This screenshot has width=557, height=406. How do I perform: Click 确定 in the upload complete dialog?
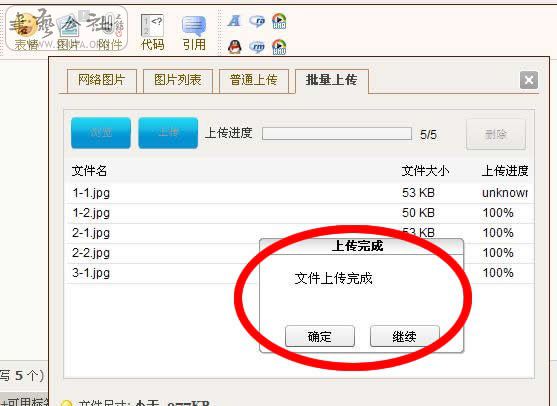tap(320, 336)
